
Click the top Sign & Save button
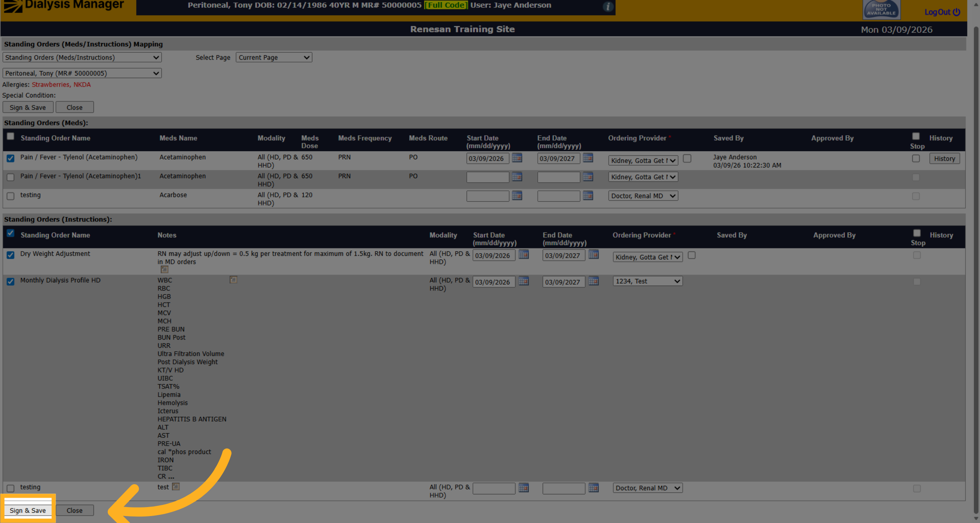pyautogui.click(x=28, y=107)
